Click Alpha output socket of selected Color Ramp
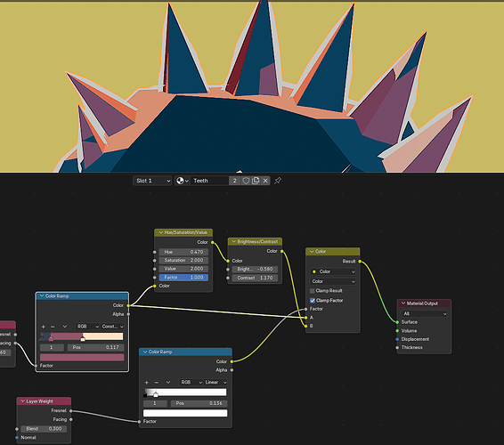The width and height of the screenshot is (504, 445). [x=128, y=314]
